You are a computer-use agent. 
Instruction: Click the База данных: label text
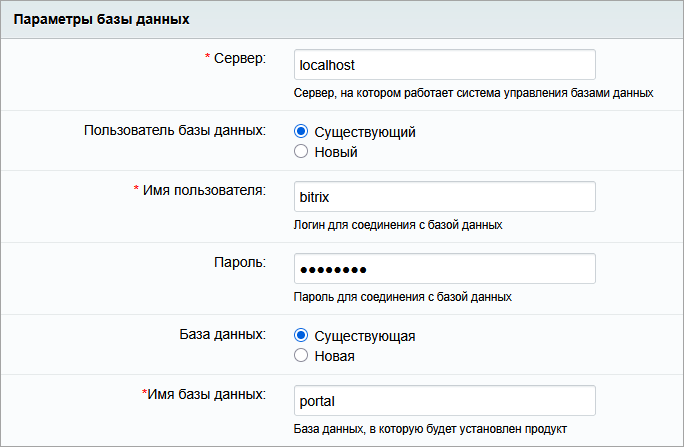point(222,334)
